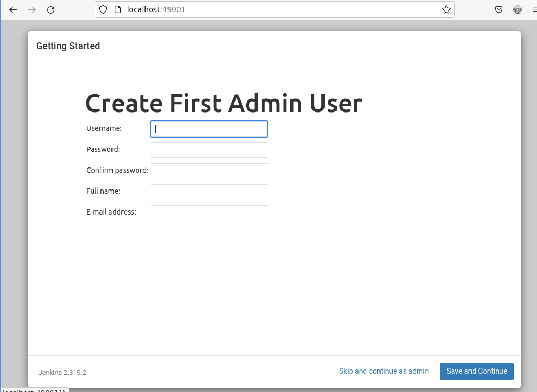
Task: Bookmark this page with the star icon
Action: click(446, 9)
